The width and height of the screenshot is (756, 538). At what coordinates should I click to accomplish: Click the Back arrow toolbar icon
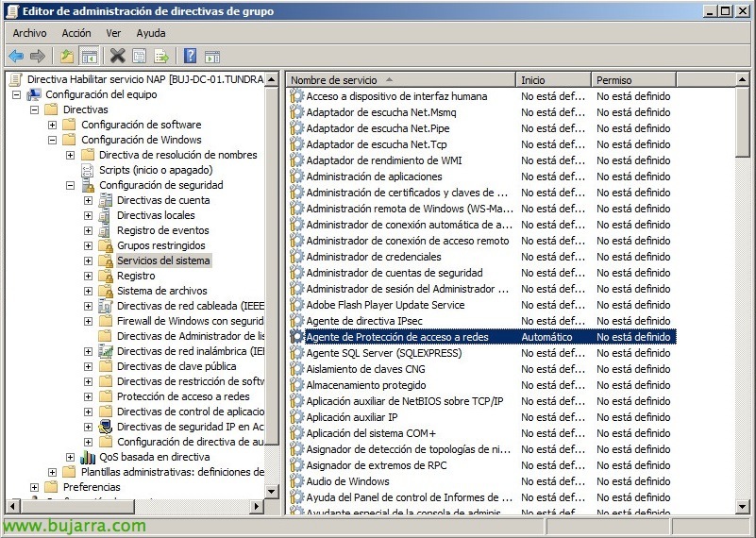[16, 57]
